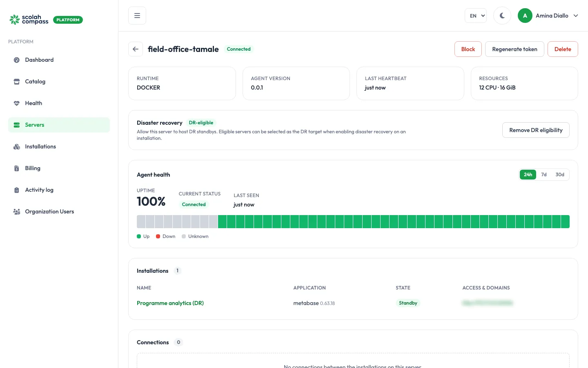The image size is (588, 368).
Task: Click Regenerate token button
Action: 514,49
